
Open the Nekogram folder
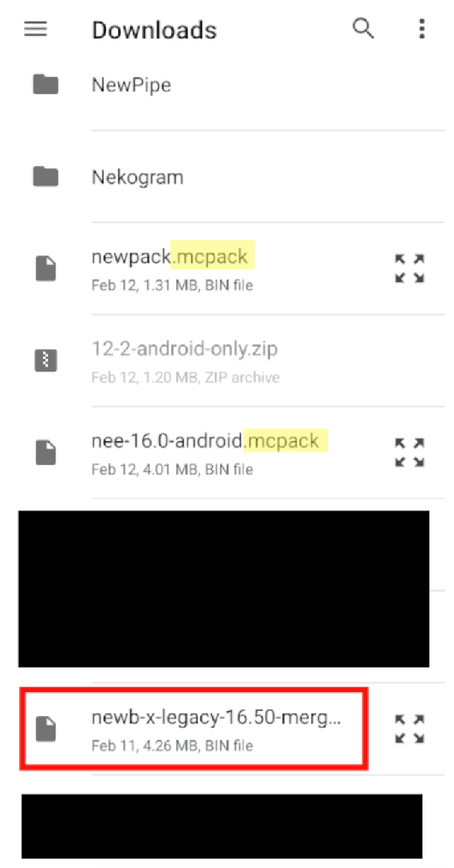[x=138, y=177]
